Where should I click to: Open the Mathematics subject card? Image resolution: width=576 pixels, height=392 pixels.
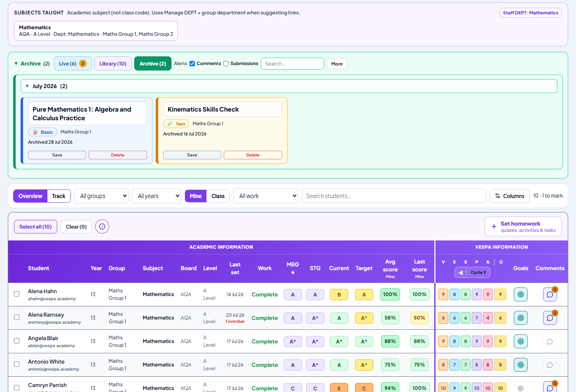(x=96, y=31)
